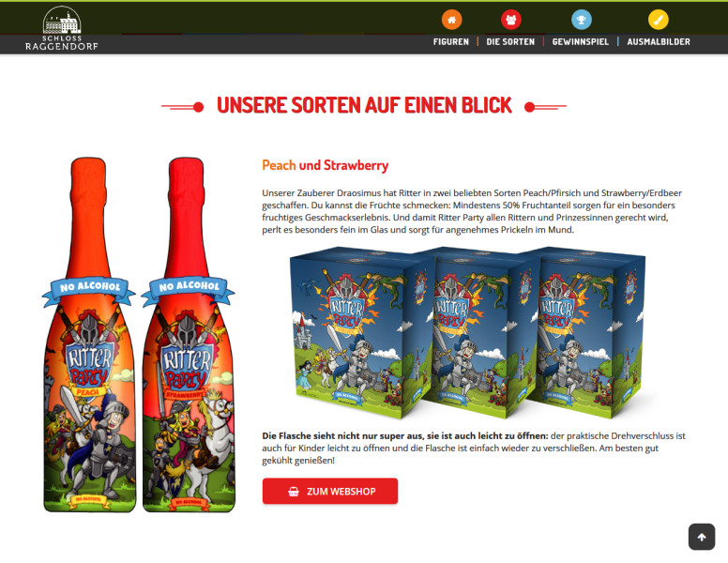Click the yellow paintbrush icon for Ausmalbilder
Viewport: 728px width, 563px height.
[658, 20]
